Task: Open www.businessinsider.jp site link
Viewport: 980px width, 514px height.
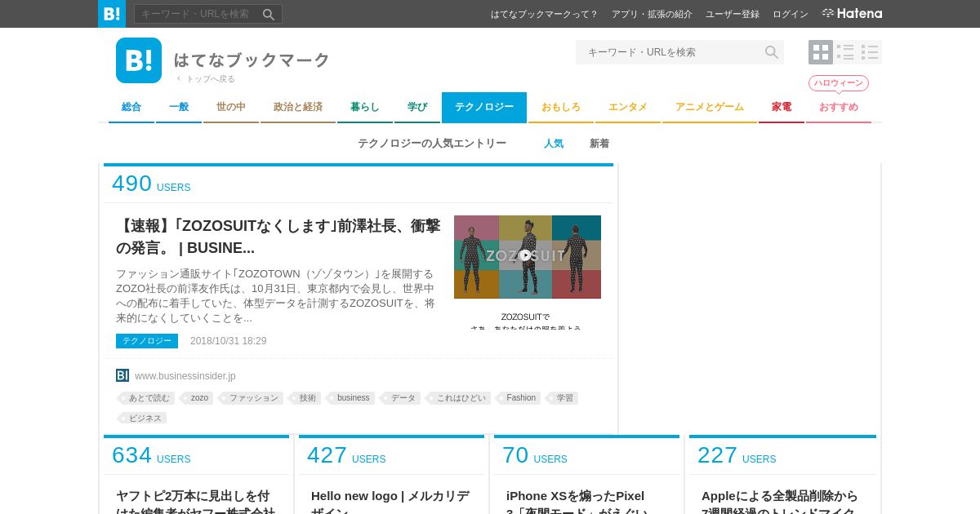Action: 185,376
